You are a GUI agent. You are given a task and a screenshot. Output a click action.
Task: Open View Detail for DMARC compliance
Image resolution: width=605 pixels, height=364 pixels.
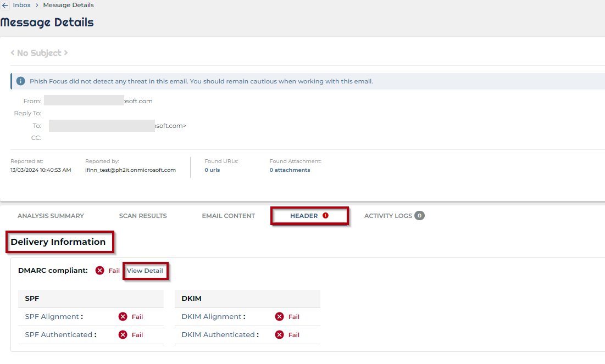point(145,271)
